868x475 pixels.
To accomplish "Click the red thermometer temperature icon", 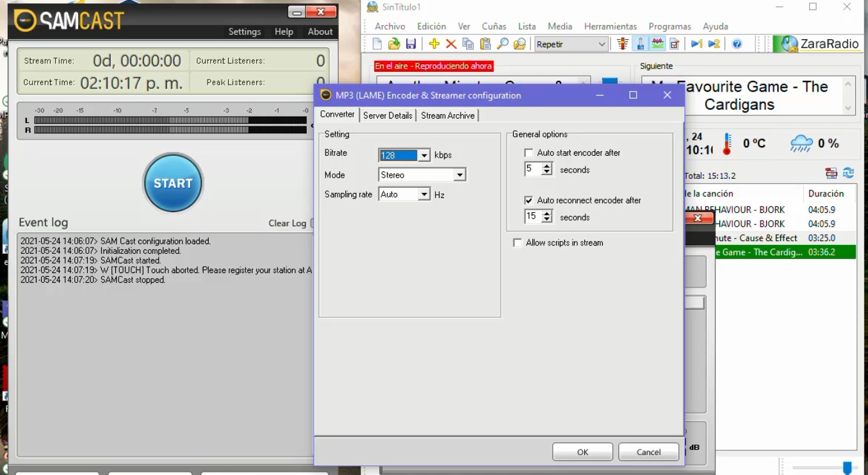I will 726,144.
